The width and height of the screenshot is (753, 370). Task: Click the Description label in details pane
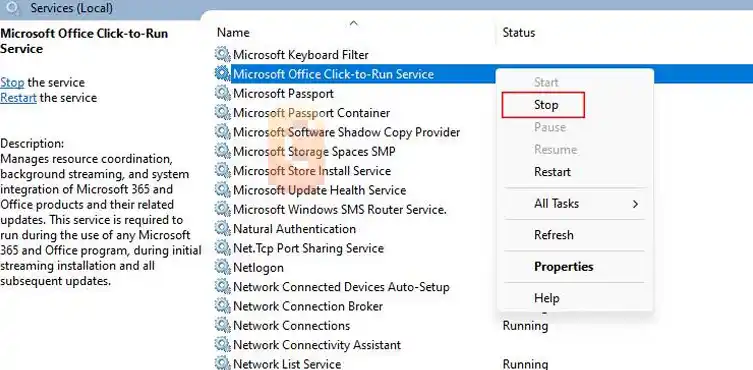point(32,144)
